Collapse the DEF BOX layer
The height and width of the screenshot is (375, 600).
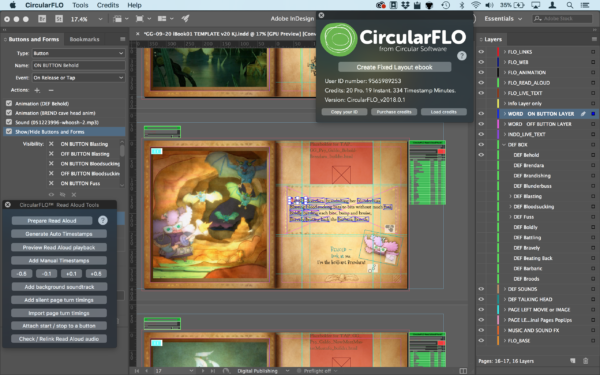[504, 145]
